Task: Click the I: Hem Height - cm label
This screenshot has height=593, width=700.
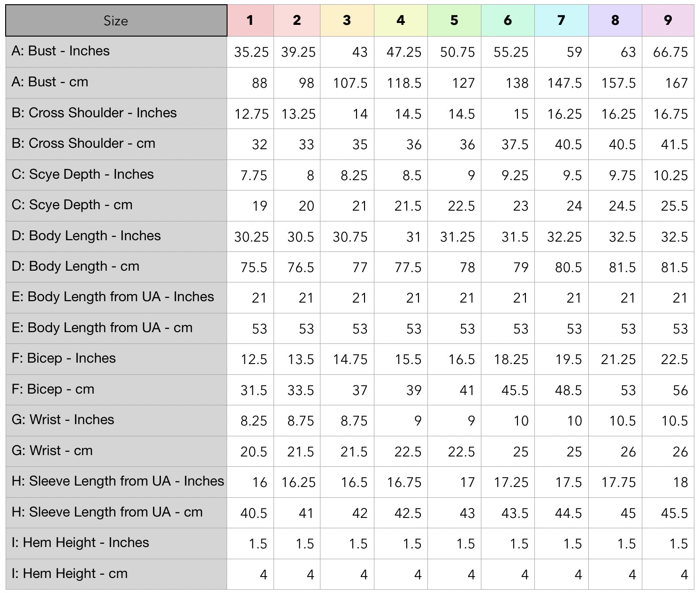Action: [x=69, y=574]
